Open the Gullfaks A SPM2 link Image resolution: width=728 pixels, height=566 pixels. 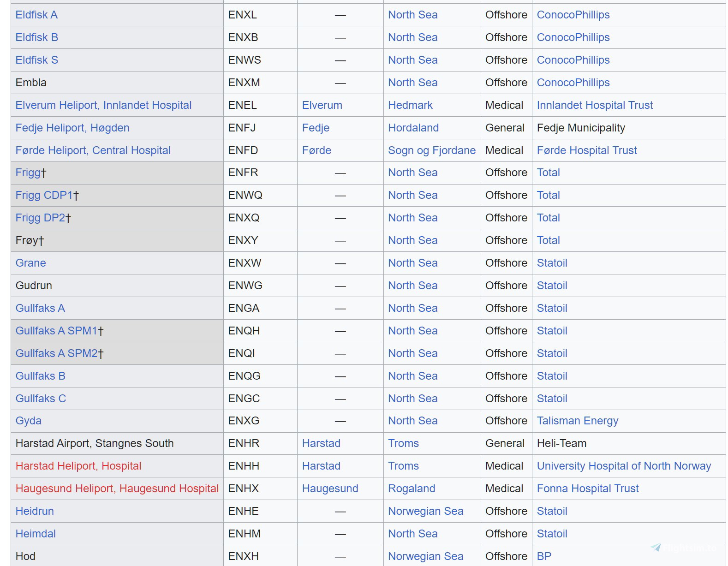click(x=57, y=353)
